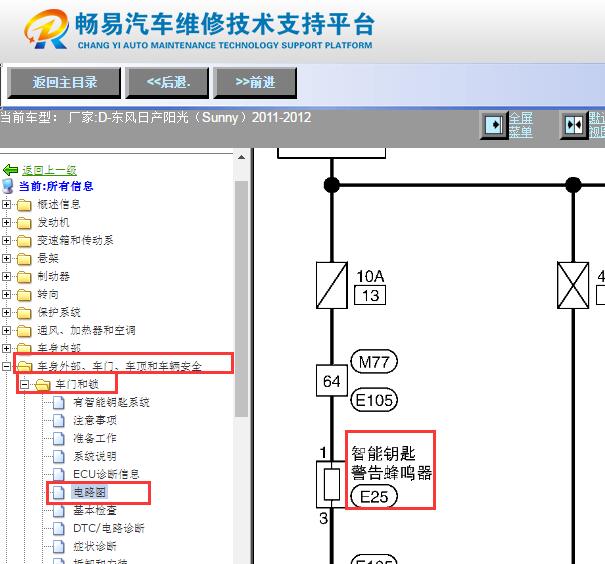Viewport: 605px width, 564px height.
Task: Click the 保护系统 folder icon
Action: click(x=24, y=313)
